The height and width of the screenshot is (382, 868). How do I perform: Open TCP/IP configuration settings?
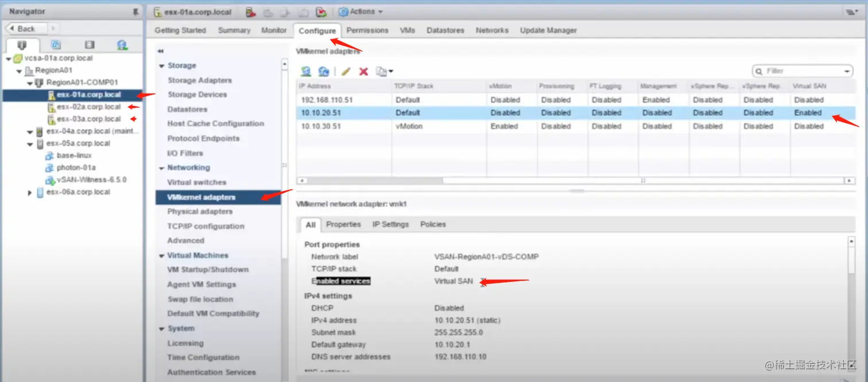coord(206,226)
